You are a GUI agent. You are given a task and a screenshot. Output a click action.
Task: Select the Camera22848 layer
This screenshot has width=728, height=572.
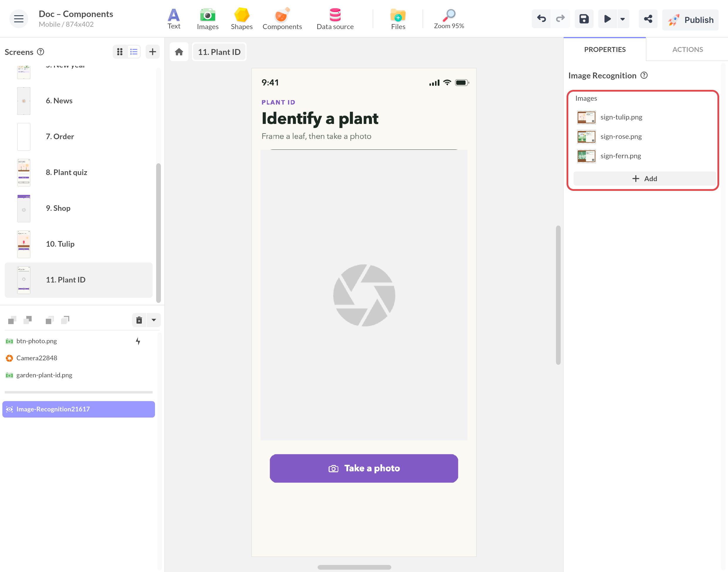tap(78, 358)
